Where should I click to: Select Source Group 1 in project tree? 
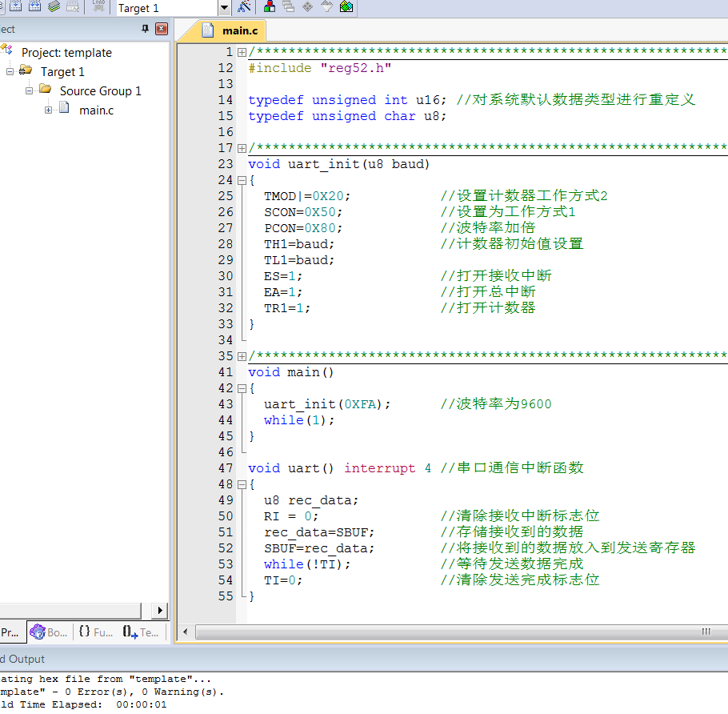[x=100, y=91]
